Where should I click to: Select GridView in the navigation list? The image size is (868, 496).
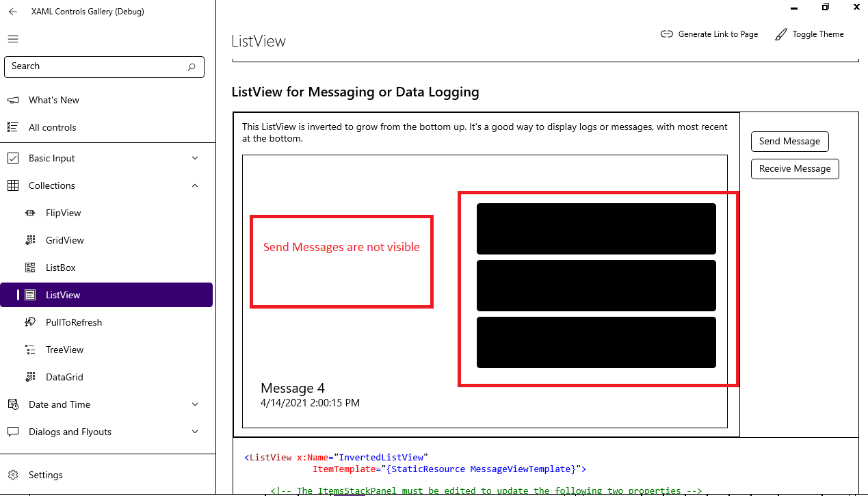pos(107,240)
